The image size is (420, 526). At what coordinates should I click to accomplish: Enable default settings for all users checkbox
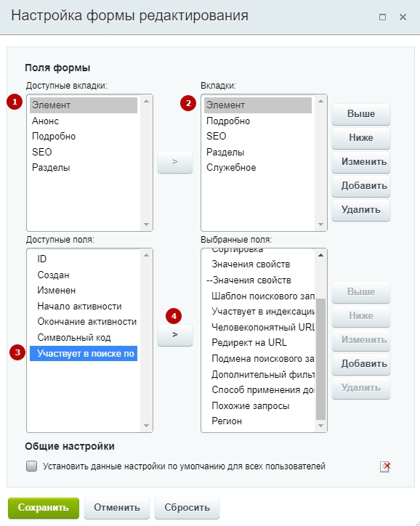point(31,466)
